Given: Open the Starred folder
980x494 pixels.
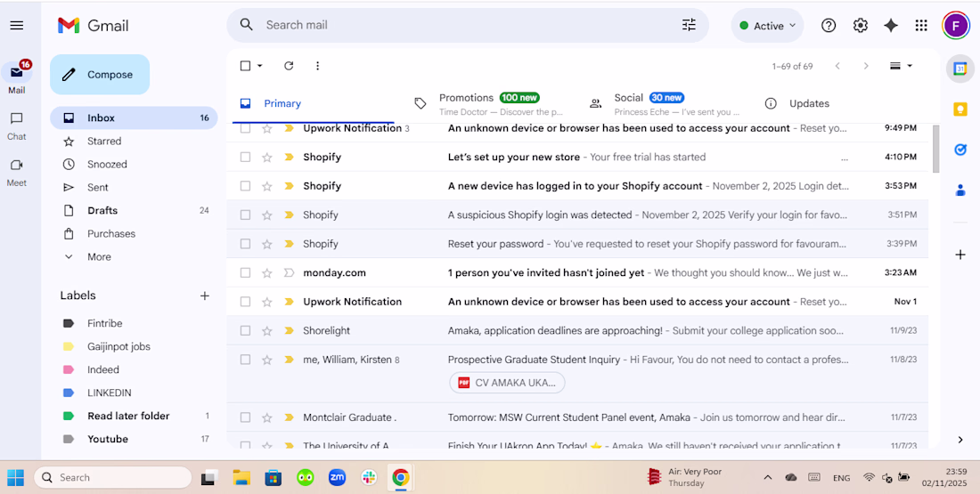Looking at the screenshot, I should point(103,142).
